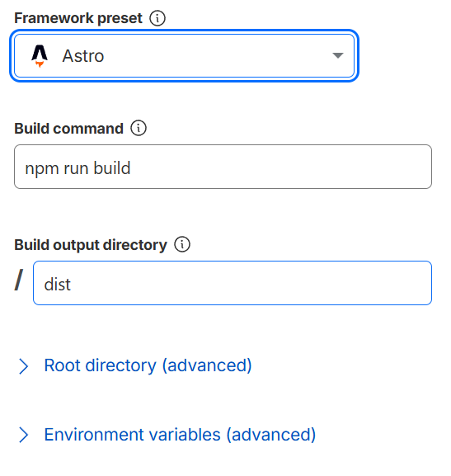
Task: Focus the Build output directory field with dist
Action: tap(233, 283)
